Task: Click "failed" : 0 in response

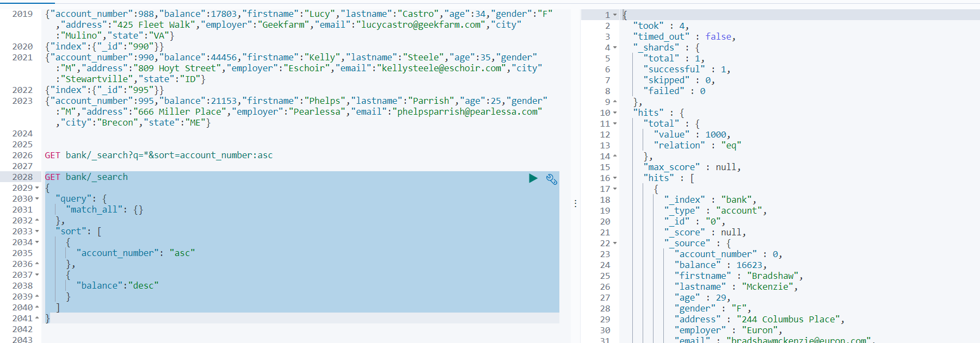Action: point(675,91)
